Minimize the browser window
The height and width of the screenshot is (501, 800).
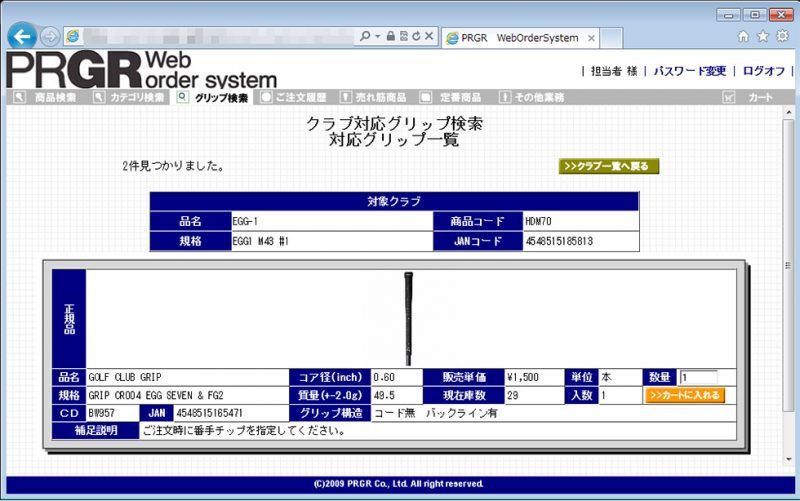coord(728,15)
